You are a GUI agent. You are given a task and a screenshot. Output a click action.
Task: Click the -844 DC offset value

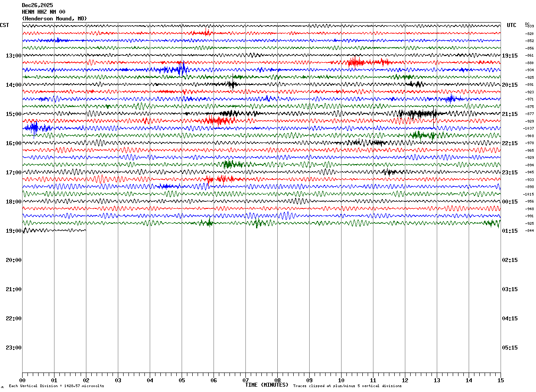(529, 231)
